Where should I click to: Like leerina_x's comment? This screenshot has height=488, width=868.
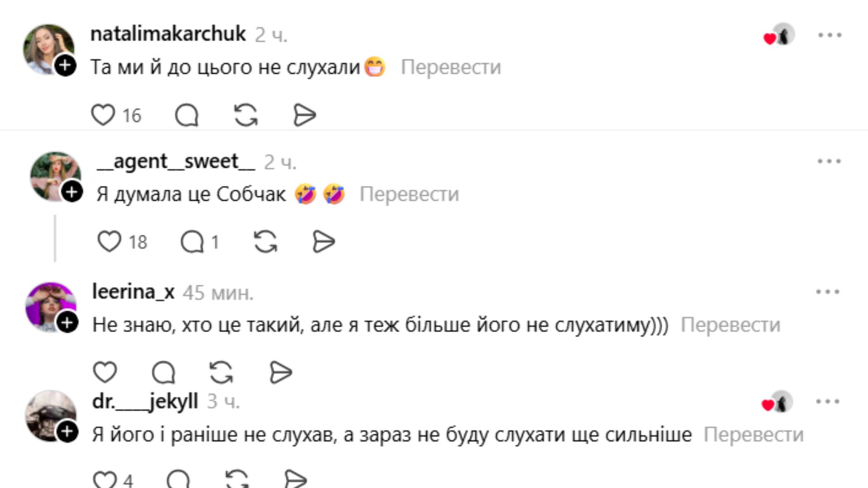pyautogui.click(x=105, y=372)
